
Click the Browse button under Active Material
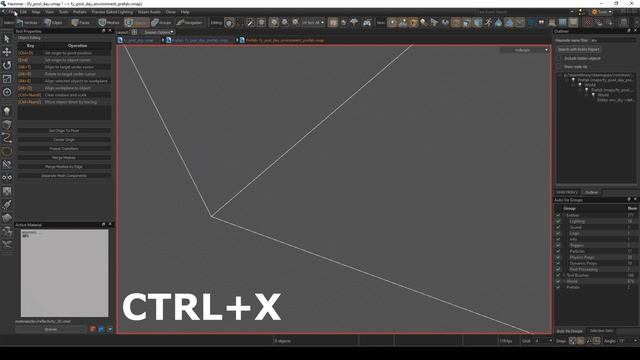51,329
